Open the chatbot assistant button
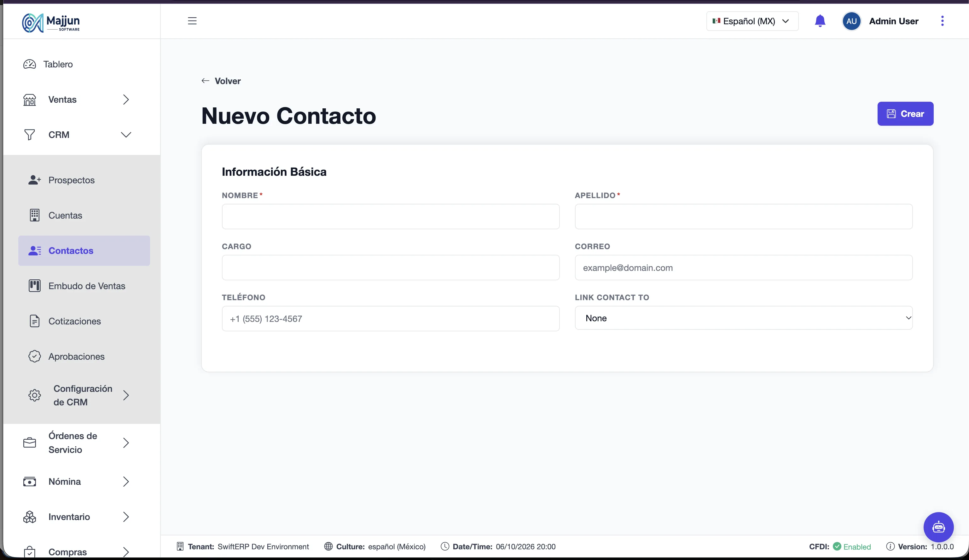 point(938,527)
